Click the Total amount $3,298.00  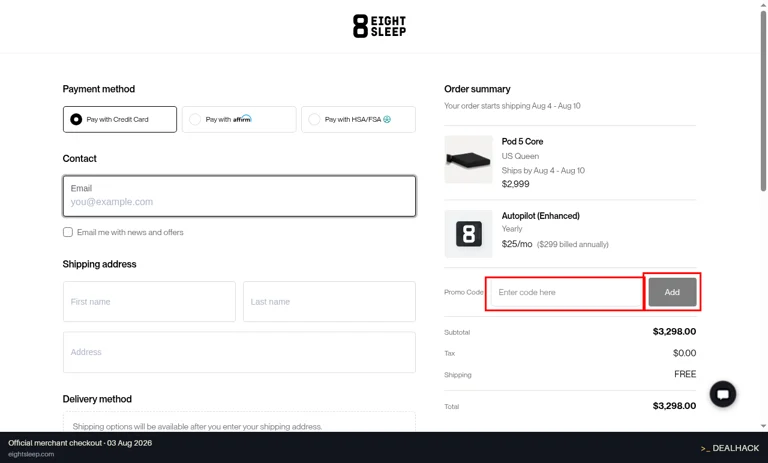point(674,406)
